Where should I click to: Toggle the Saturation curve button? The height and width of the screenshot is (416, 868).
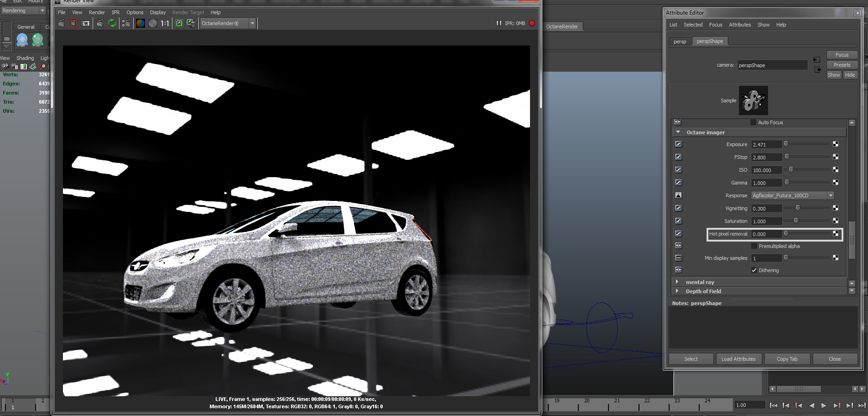point(678,221)
